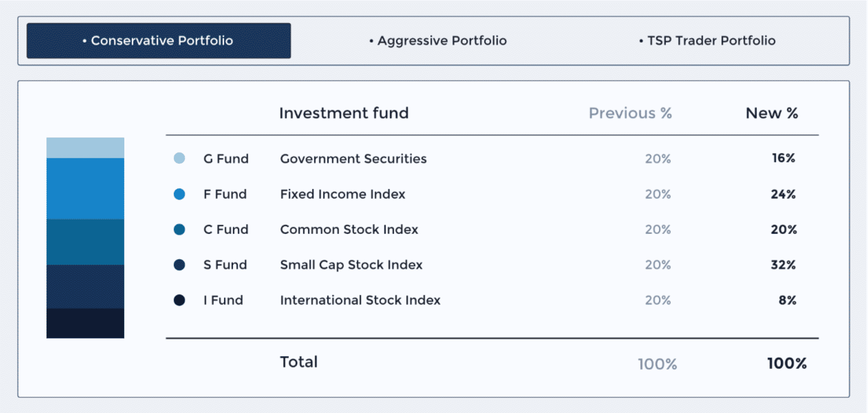Click the International Stock Index label

click(x=360, y=300)
